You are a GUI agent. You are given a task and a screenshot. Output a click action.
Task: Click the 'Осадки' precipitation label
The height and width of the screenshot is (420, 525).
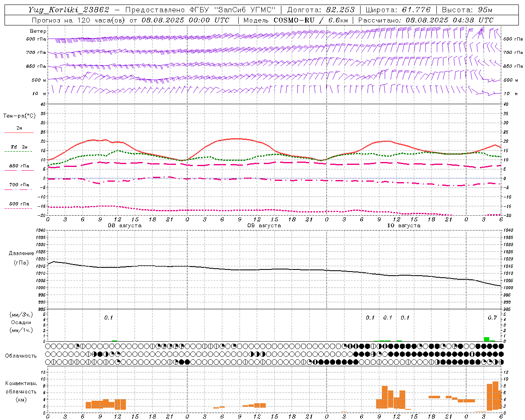[21, 322]
